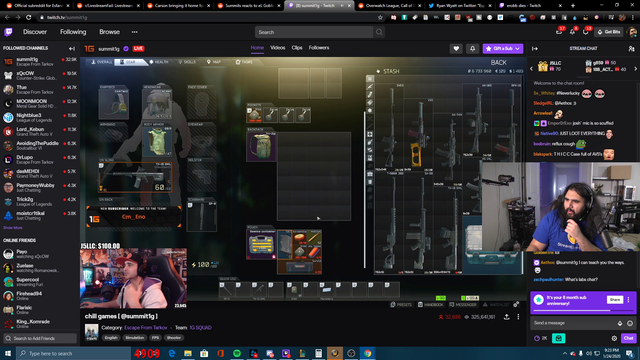Click the share stream upload icon
The image size is (640, 360).
tap(507, 317)
